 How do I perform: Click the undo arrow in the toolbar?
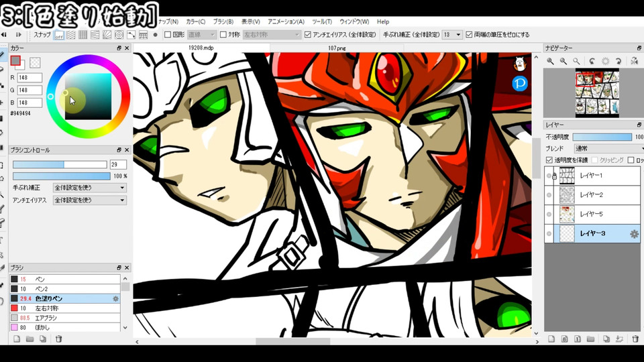point(4,35)
